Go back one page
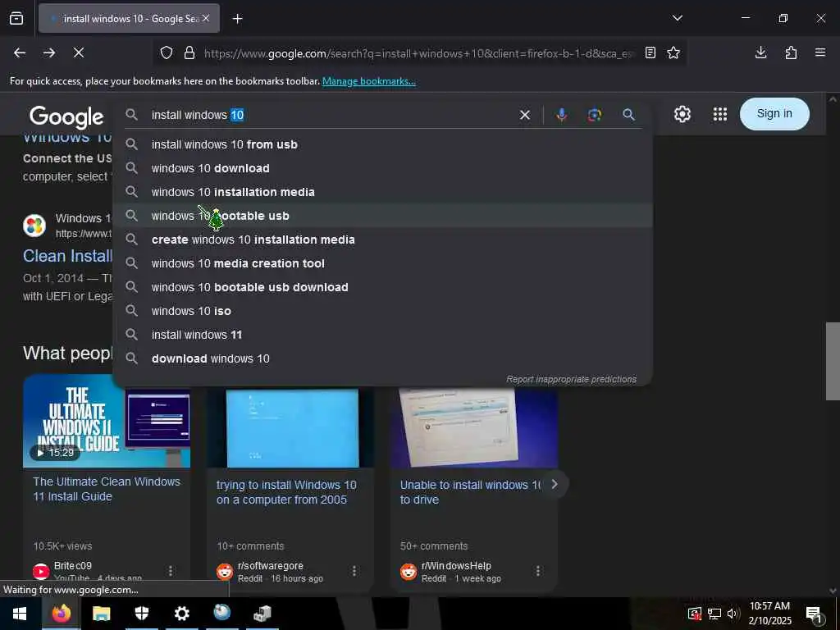 20,52
